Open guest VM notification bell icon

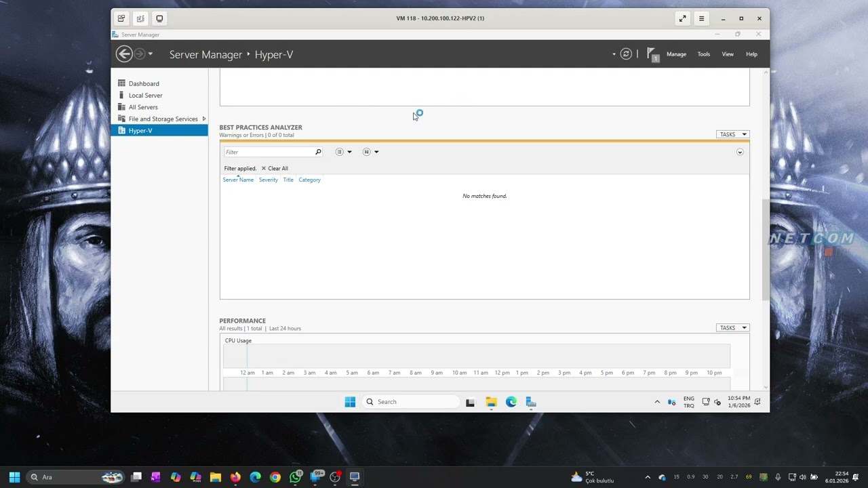click(757, 402)
